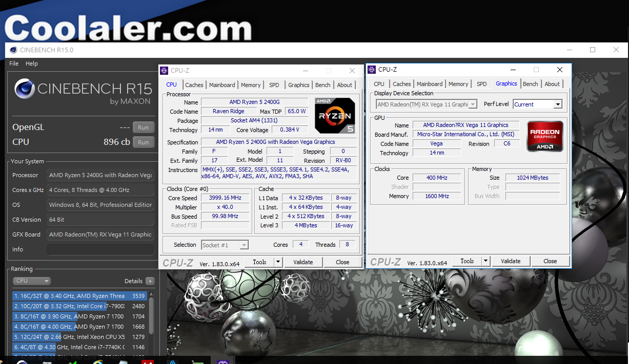This screenshot has width=629, height=364.
Task: Switch to CPU tab in right CPU-Z
Action: (379, 84)
